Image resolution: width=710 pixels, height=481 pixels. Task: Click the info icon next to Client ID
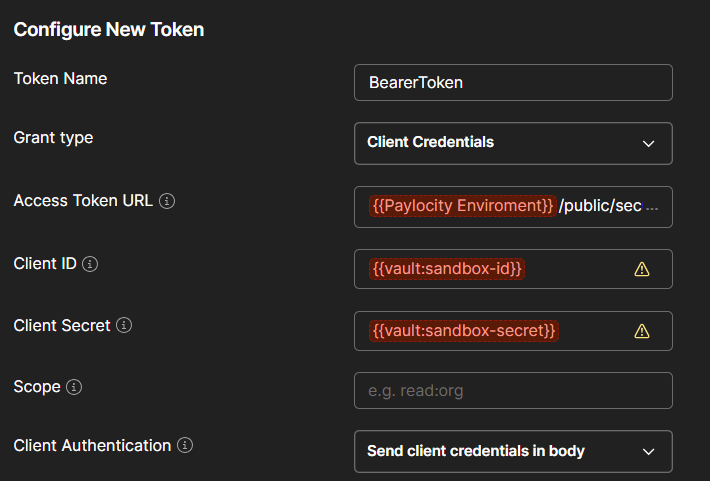pos(90,264)
